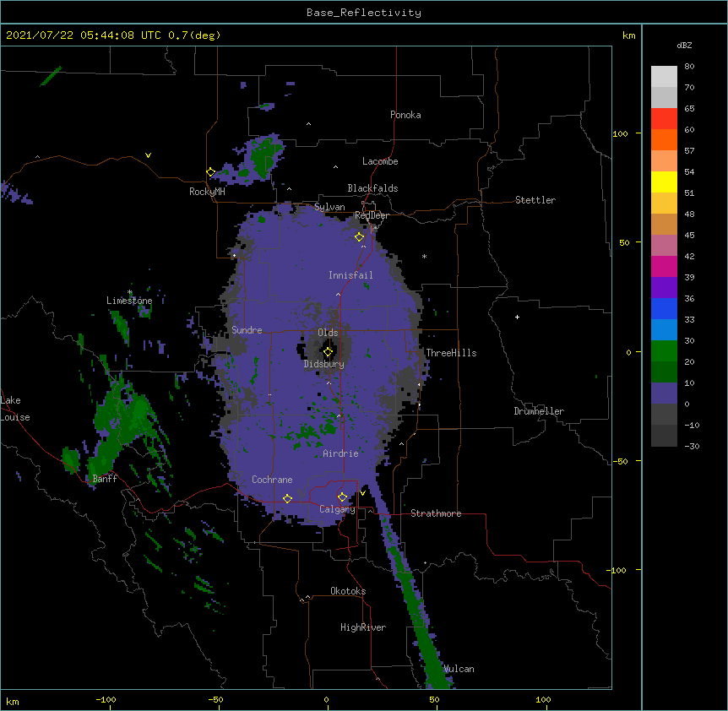Screen dimensions: 728x711
Task: Click the dBZ legend heading
Action: pyautogui.click(x=684, y=45)
